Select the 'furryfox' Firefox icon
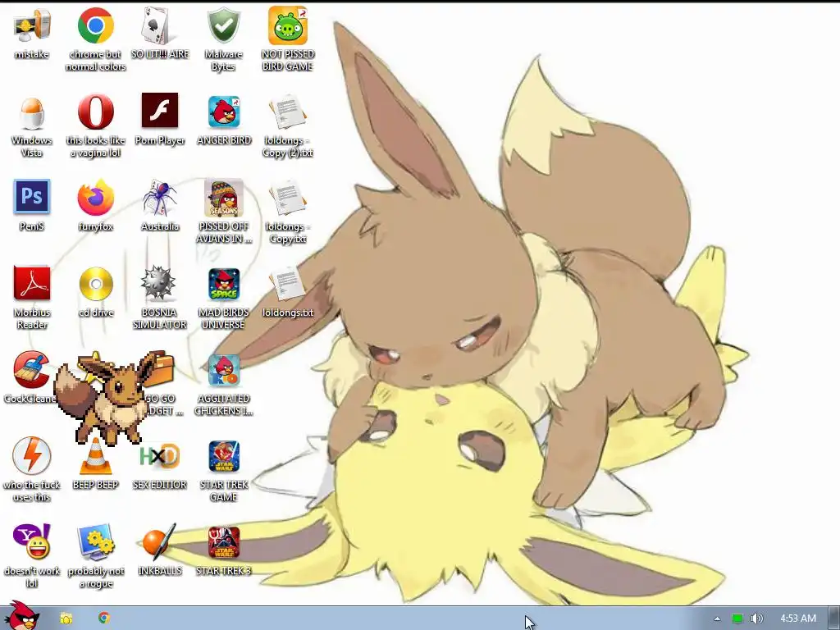The height and width of the screenshot is (630, 840). coord(95,199)
